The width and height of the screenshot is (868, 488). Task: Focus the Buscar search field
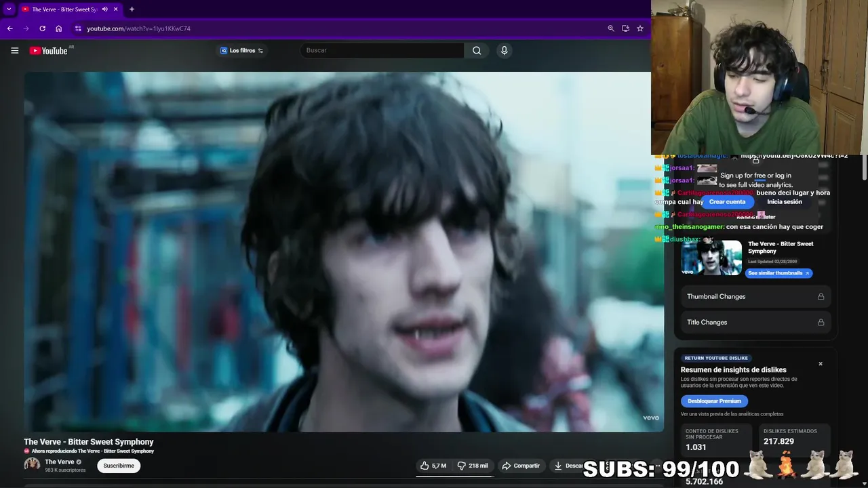coord(383,50)
